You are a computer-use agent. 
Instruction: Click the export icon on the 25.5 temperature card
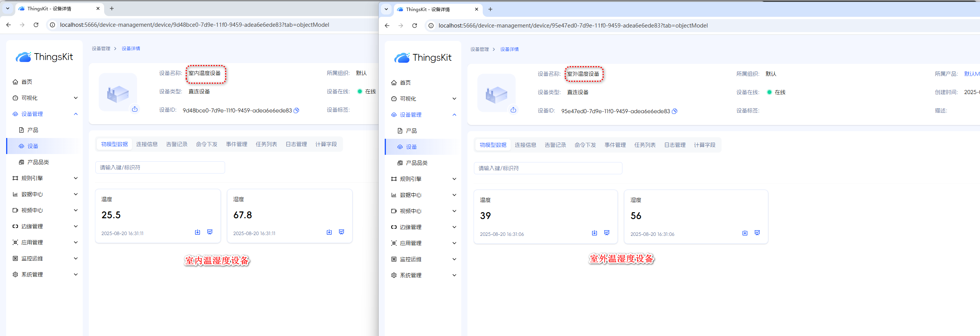pyautogui.click(x=198, y=232)
